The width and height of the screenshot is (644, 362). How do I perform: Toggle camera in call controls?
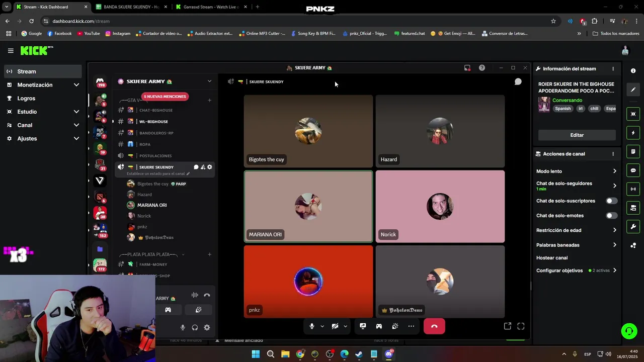tap(335, 326)
